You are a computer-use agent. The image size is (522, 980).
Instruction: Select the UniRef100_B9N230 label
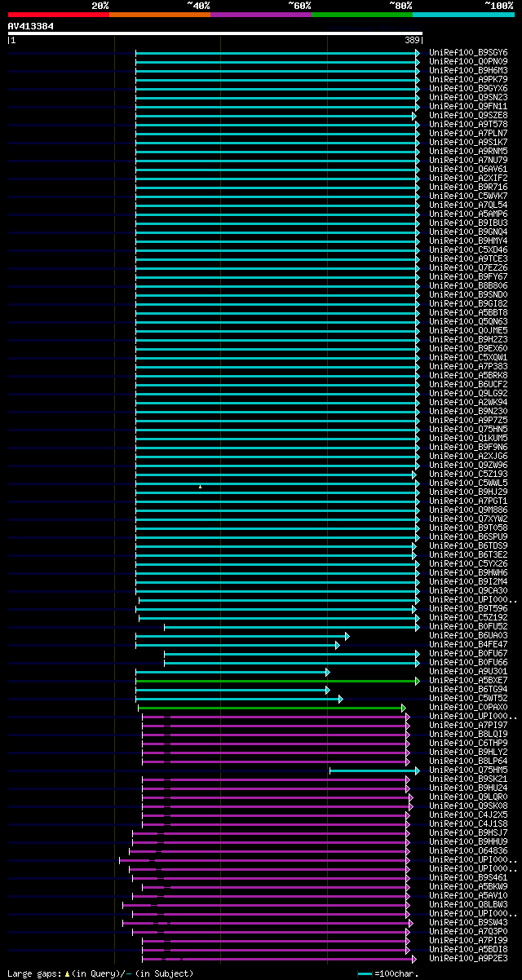tap(468, 411)
